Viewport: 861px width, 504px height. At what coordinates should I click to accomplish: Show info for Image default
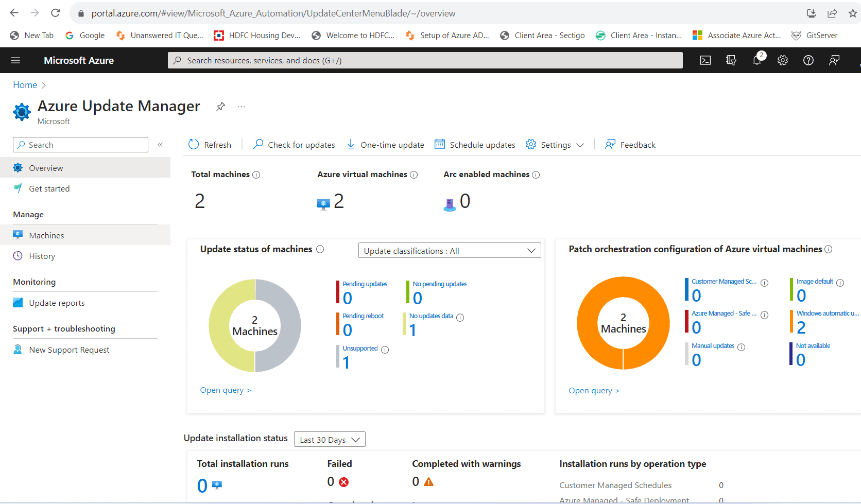point(840,283)
